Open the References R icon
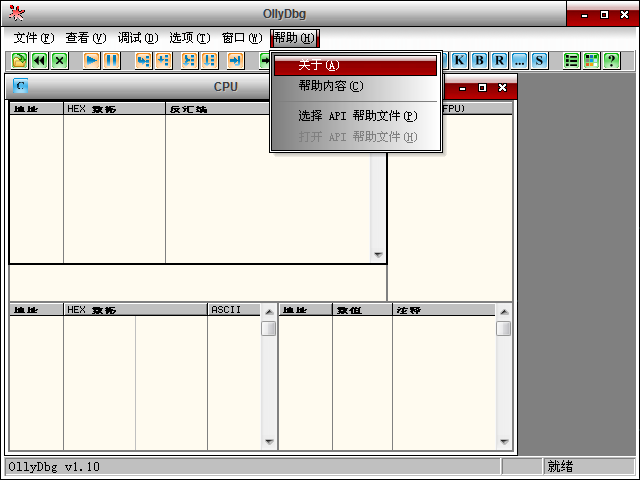Image resolution: width=640 pixels, height=480 pixels. click(x=499, y=61)
